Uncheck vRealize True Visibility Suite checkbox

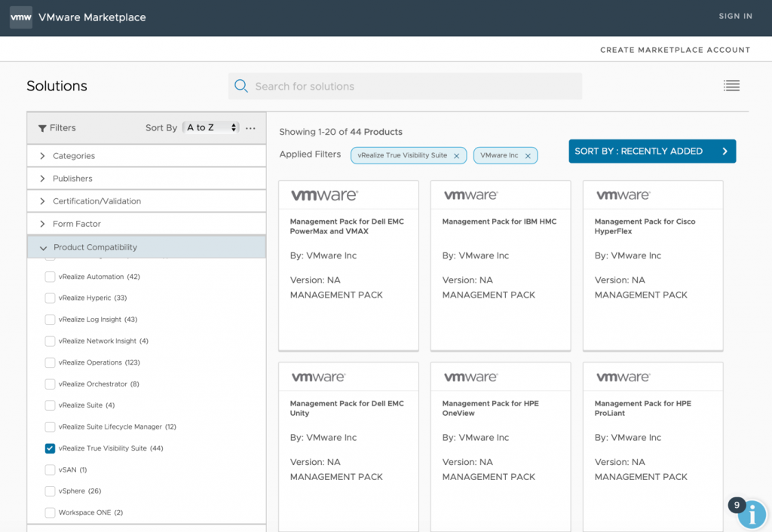click(50, 448)
